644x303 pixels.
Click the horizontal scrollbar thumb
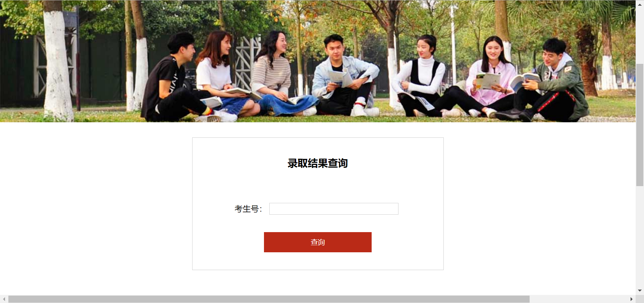coord(269,299)
